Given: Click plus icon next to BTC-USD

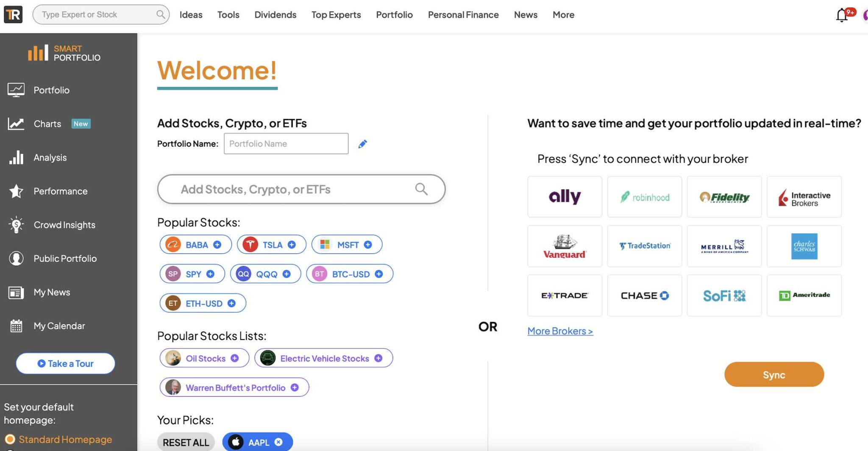Looking at the screenshot, I should tap(379, 274).
